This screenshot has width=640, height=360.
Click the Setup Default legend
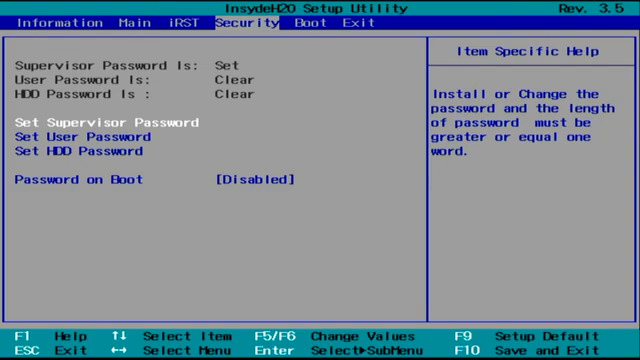click(547, 336)
